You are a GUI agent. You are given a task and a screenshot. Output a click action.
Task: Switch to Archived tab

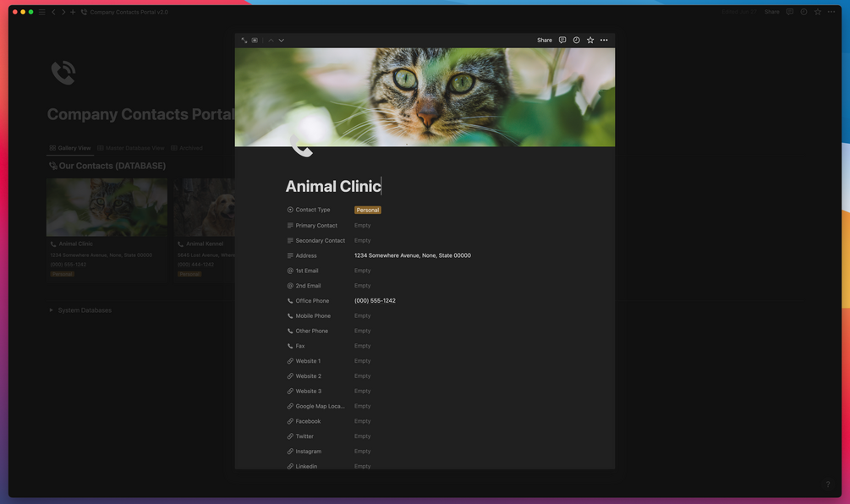tap(187, 148)
